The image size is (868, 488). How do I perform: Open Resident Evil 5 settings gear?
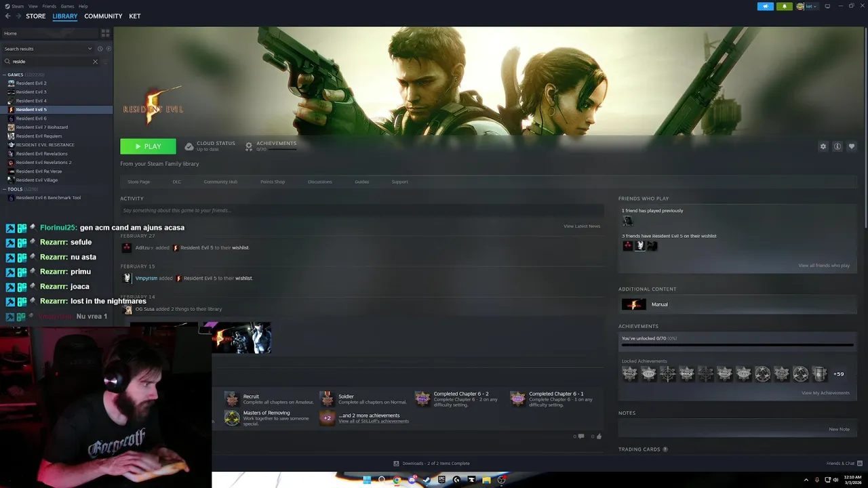(x=823, y=146)
